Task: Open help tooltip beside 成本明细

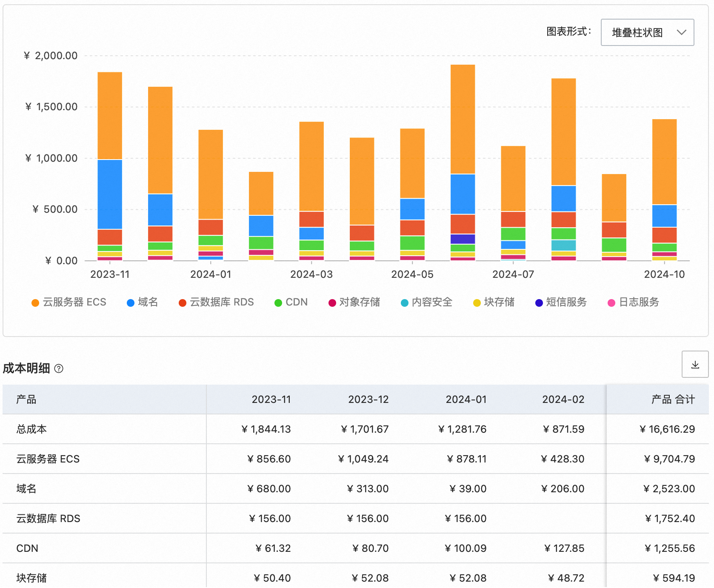Action: (59, 368)
